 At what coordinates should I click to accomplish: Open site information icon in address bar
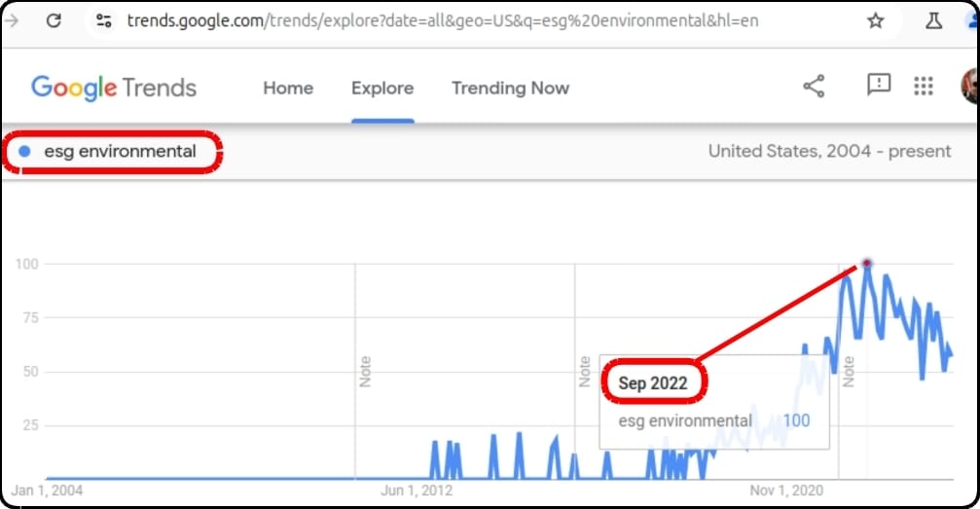coord(104,19)
